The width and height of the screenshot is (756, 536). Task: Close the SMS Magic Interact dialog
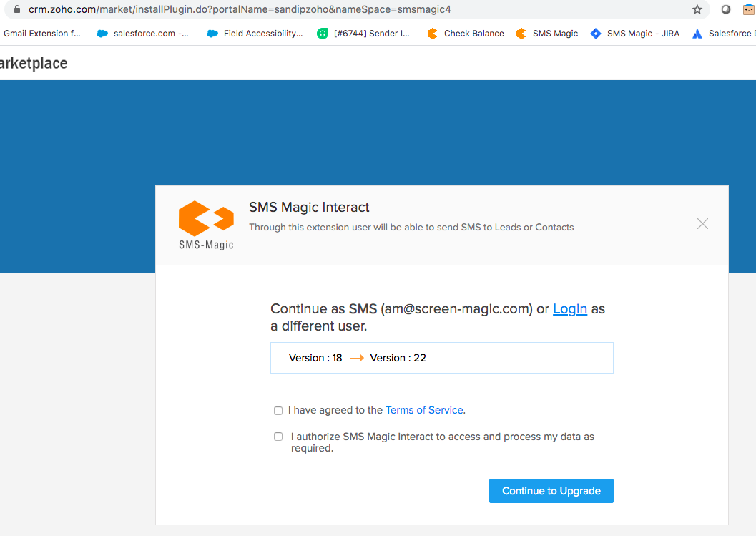(702, 224)
